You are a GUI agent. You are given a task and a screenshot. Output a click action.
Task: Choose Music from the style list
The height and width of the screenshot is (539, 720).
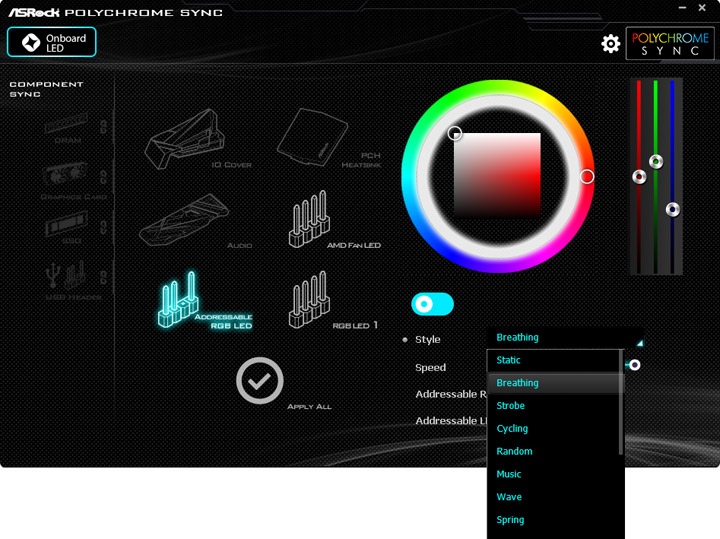(x=553, y=474)
